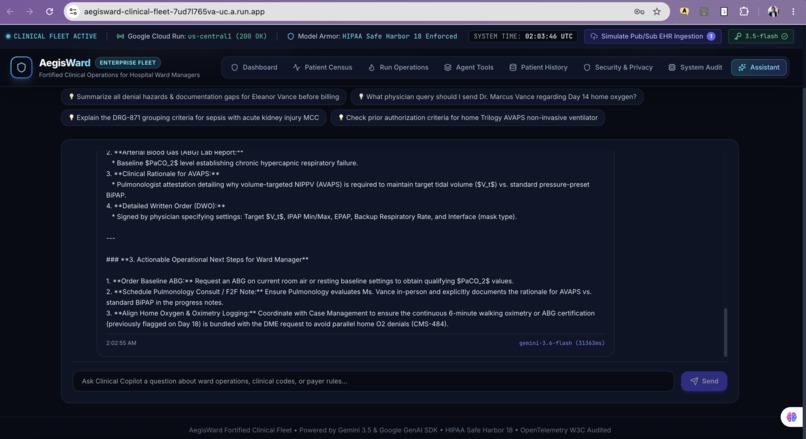Viewport: 806px width, 439px height.
Task: Choose the Dr. Marcus Vance physician query suggestion
Action: (x=497, y=97)
